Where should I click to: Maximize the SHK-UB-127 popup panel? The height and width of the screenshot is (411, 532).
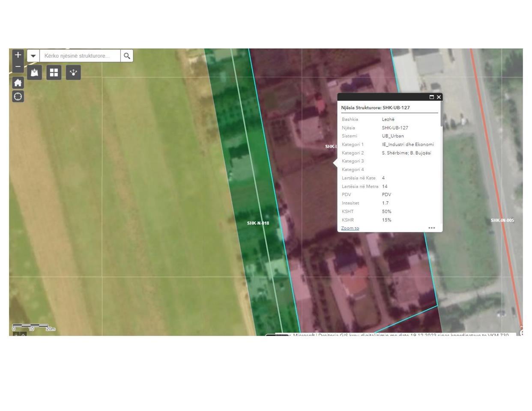(431, 97)
